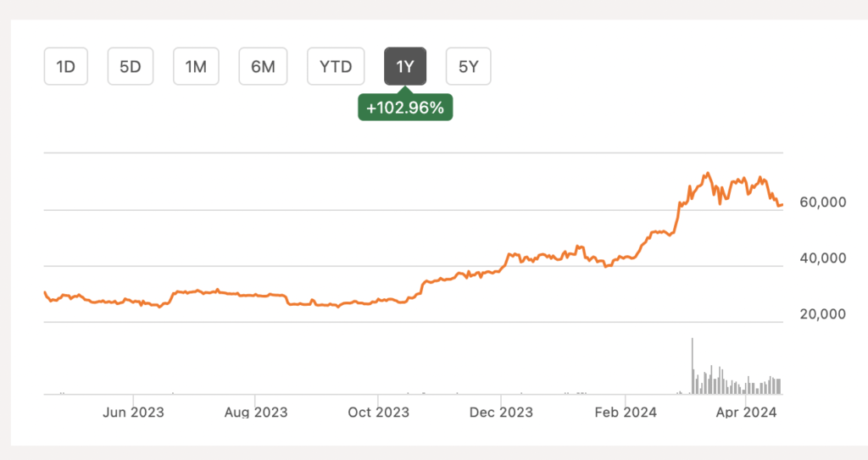Show the 1M price history
The image size is (868, 460).
coord(196,67)
